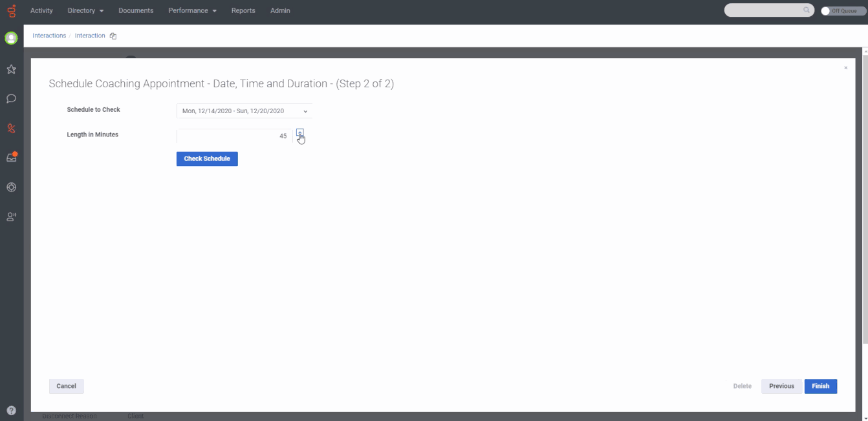Click the copy link icon beside Interaction

(113, 36)
